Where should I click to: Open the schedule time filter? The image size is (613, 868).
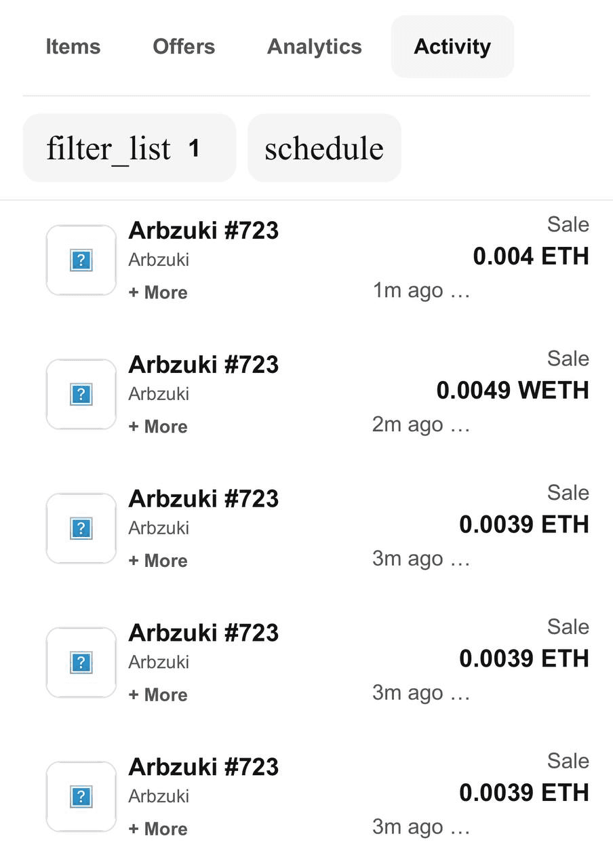pos(324,148)
